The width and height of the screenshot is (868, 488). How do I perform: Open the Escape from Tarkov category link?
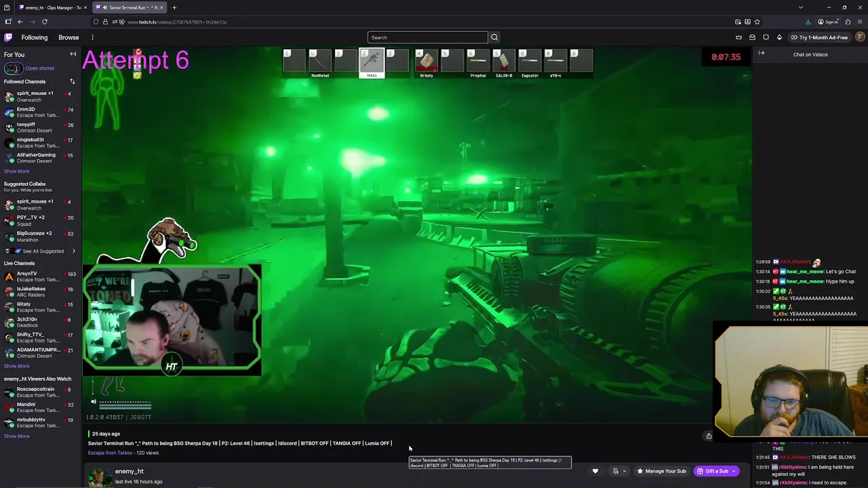(110, 453)
